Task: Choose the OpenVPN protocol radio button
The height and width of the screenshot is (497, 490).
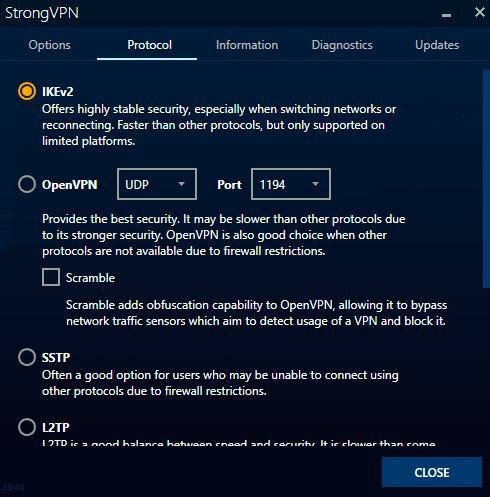Action: click(x=27, y=184)
